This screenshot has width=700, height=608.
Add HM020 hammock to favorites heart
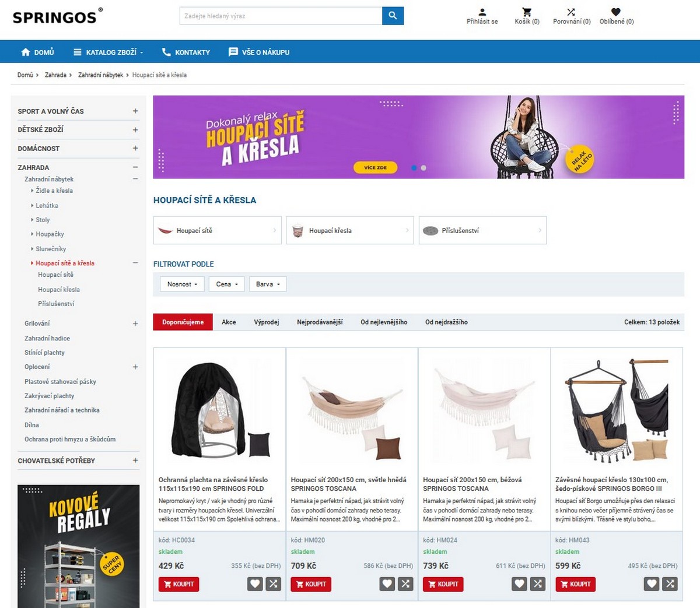(x=387, y=584)
